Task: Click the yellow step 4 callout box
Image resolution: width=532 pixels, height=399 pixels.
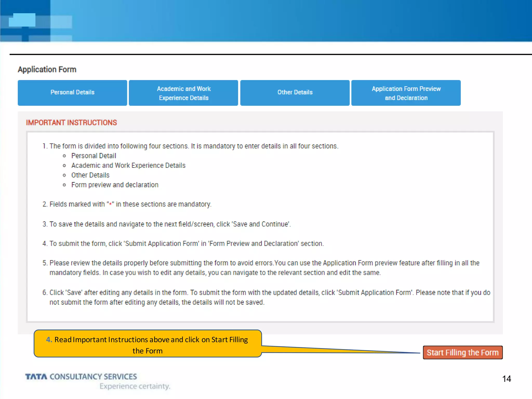Action: coord(147,344)
